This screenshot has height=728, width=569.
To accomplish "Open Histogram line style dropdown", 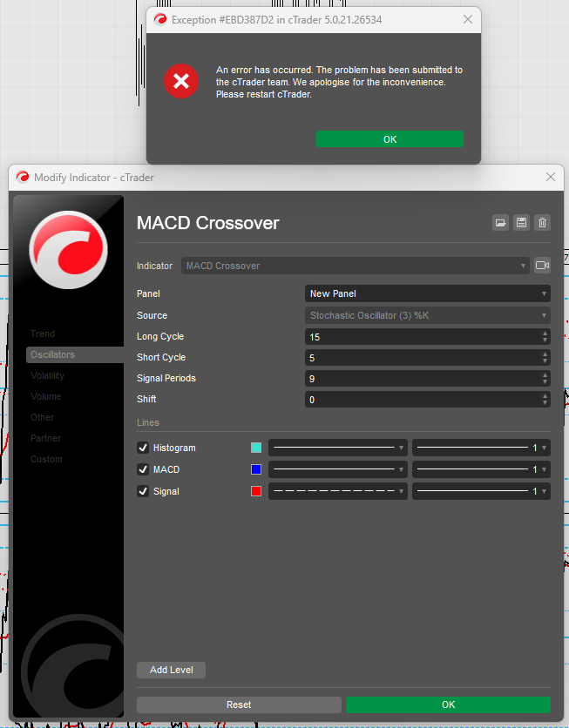I will (x=338, y=448).
